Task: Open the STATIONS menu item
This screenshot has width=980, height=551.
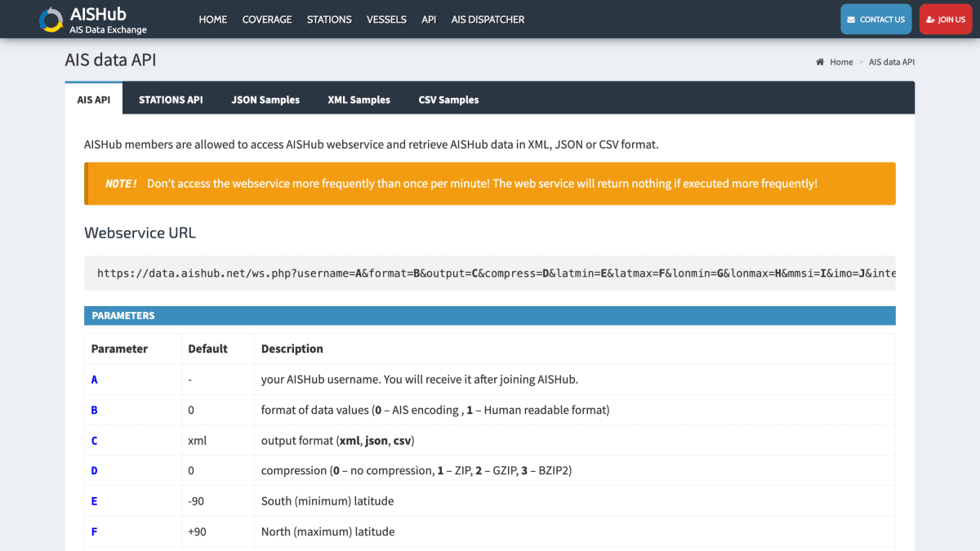Action: pos(329,20)
